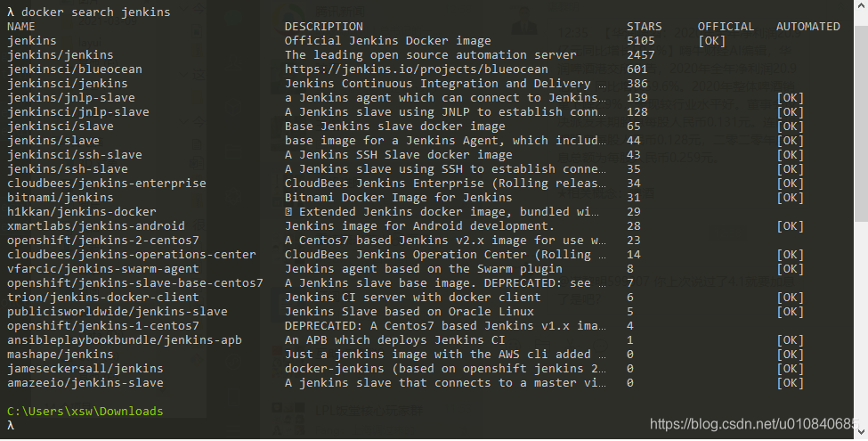Click the 601 stars value

637,69
